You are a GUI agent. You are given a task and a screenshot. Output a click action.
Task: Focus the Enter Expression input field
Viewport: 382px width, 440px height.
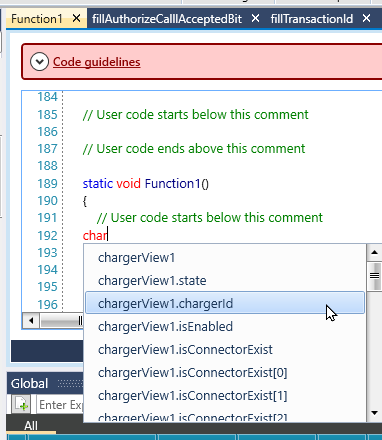(x=60, y=405)
